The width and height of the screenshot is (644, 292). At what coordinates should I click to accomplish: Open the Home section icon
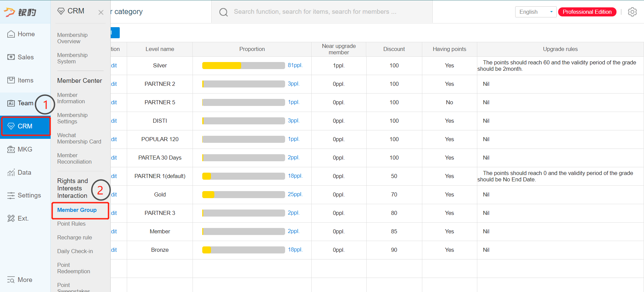11,34
